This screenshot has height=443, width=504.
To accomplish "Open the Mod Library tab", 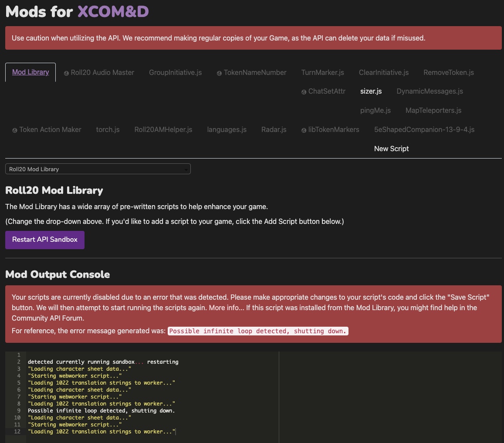I will point(30,72).
